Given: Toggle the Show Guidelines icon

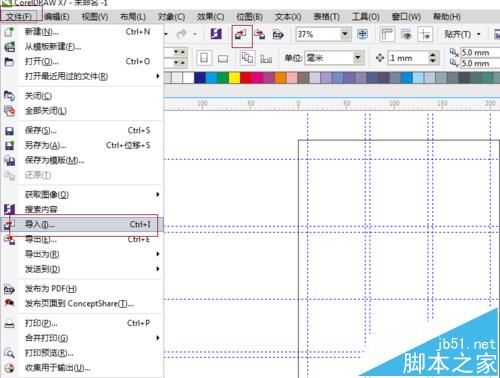Looking at the screenshot, I should tap(425, 34).
